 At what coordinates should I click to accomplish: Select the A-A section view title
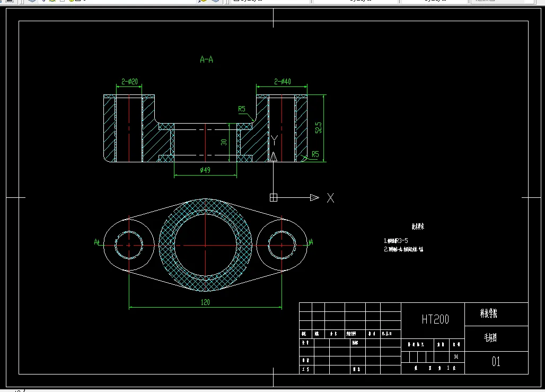(206, 59)
